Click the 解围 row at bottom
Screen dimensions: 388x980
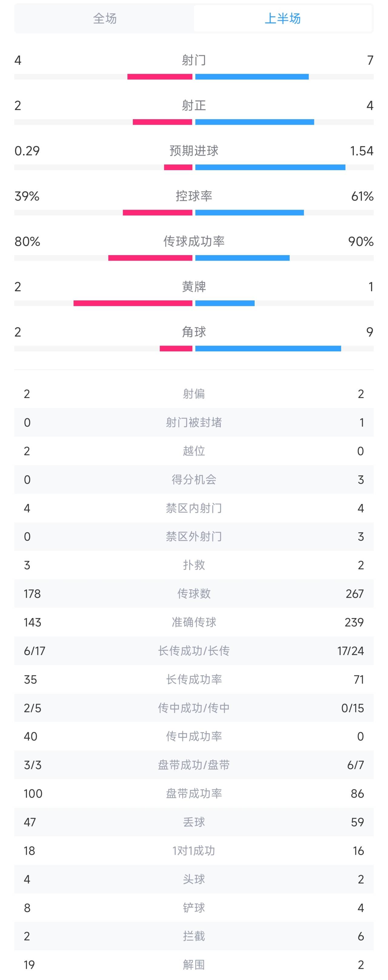(194, 965)
